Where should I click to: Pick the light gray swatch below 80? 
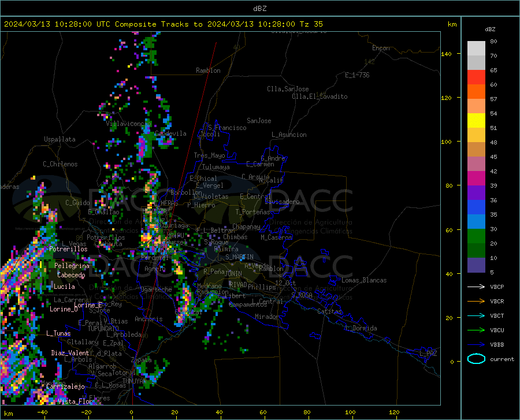[476, 49]
